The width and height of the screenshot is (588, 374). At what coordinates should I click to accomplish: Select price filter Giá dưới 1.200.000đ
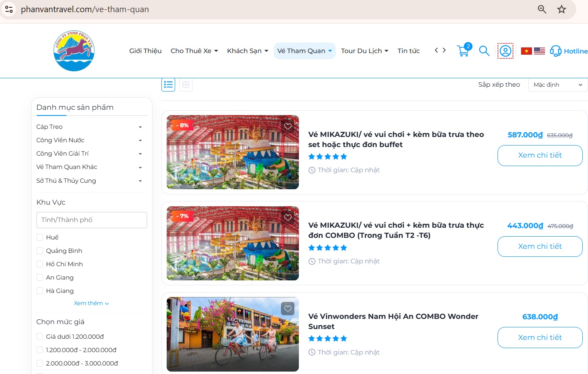tap(40, 336)
